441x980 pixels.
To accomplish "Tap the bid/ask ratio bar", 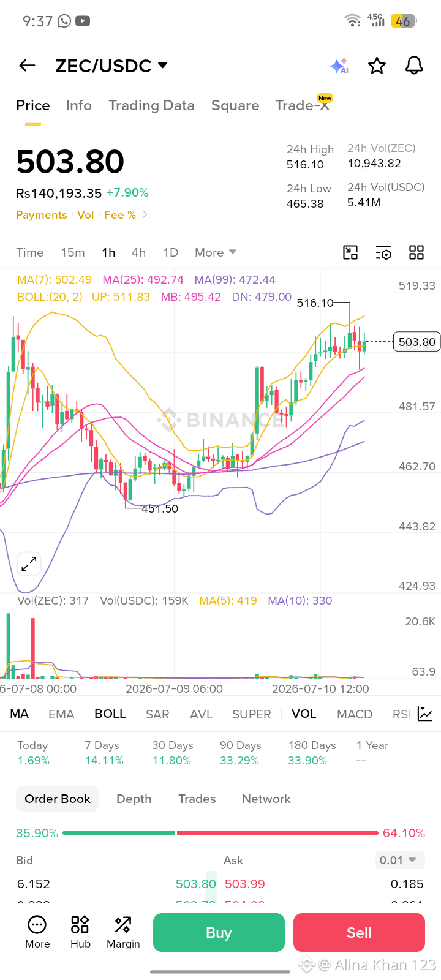I will (x=221, y=833).
